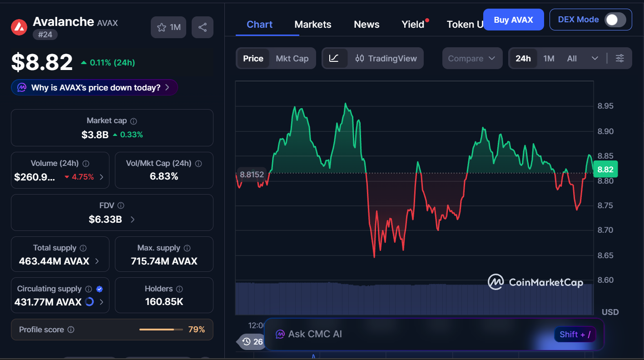
Task: Open Why is AVAX's price down today
Action: pyautogui.click(x=94, y=87)
